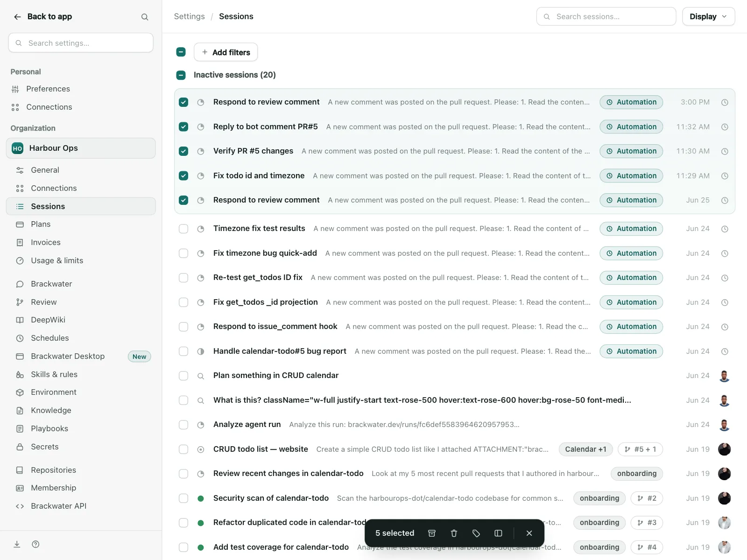
Task: Click Harbour Ops organization entry
Action: click(x=81, y=148)
